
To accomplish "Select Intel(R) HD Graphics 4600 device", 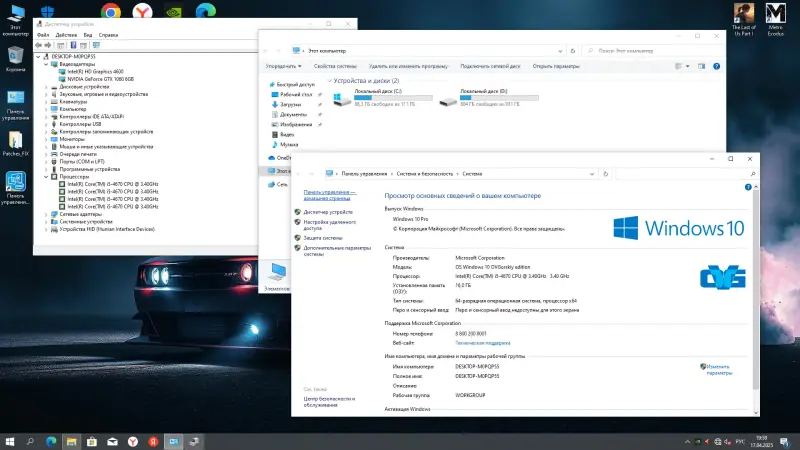I will coord(95,72).
